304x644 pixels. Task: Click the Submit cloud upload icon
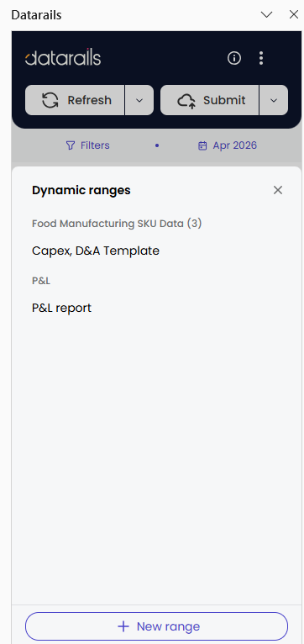pos(186,100)
